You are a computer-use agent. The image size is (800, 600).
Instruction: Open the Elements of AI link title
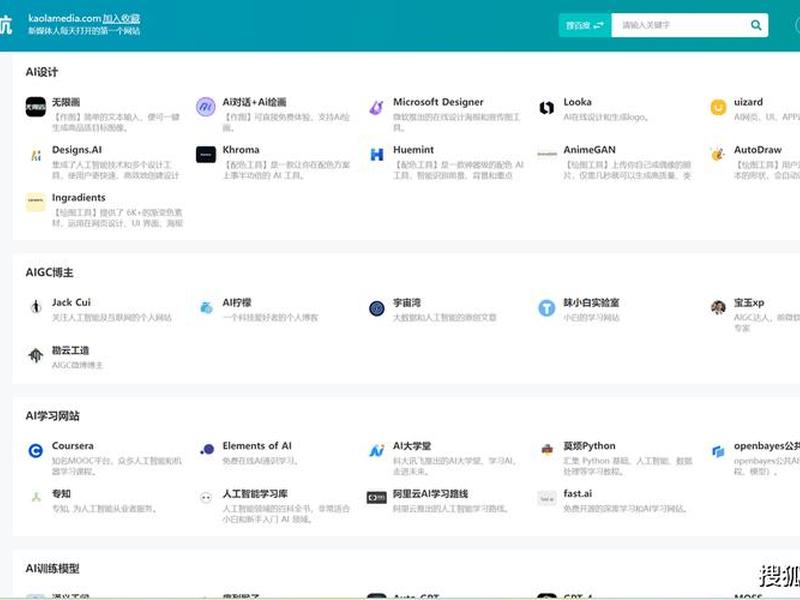coord(257,445)
